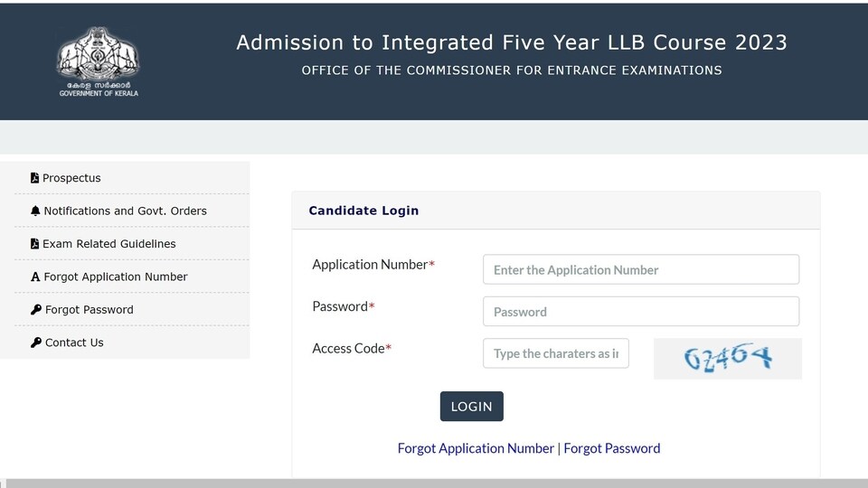Click the LOGIN button
868x488 pixels.
[x=472, y=406]
